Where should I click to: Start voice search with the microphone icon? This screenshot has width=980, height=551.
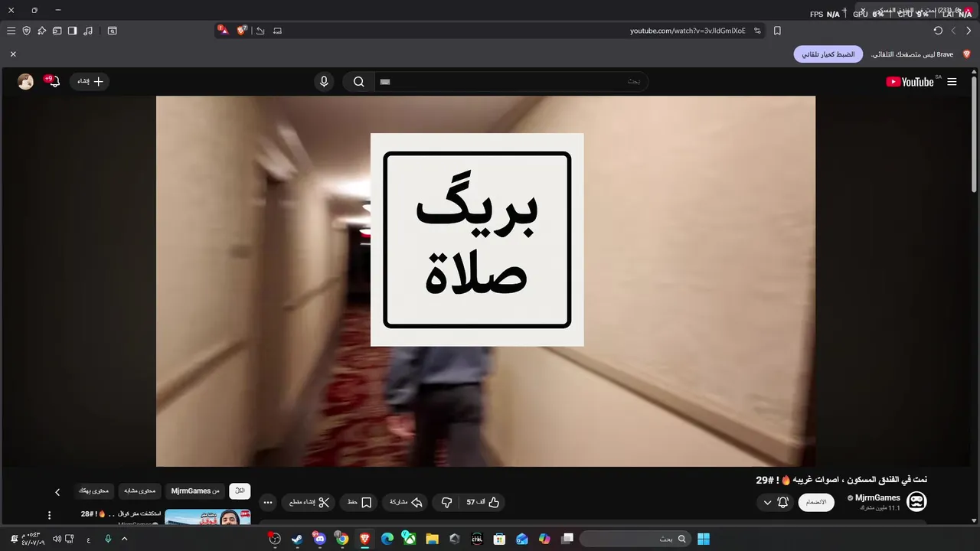point(324,82)
